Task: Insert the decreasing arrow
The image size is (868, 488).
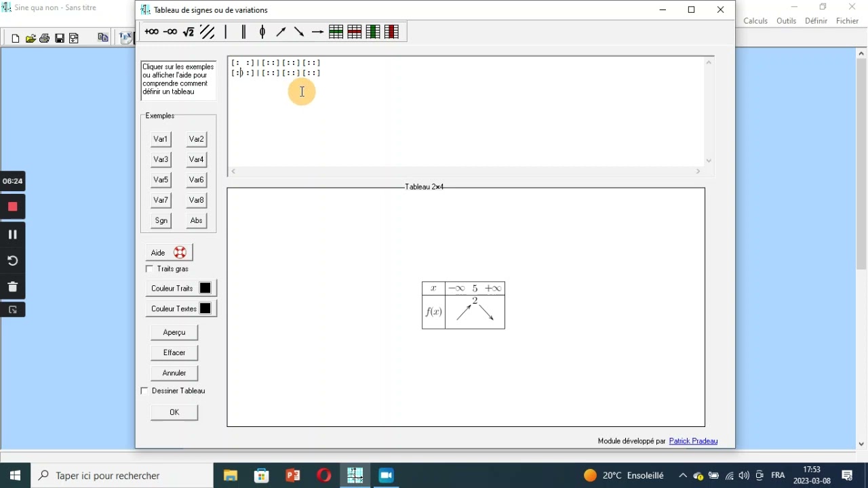Action: pyautogui.click(x=299, y=32)
